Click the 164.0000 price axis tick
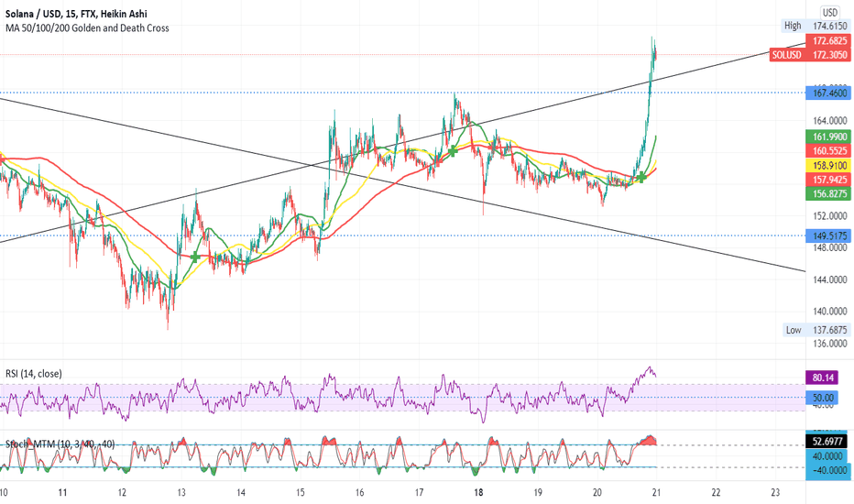The height and width of the screenshot is (504, 854). click(829, 120)
